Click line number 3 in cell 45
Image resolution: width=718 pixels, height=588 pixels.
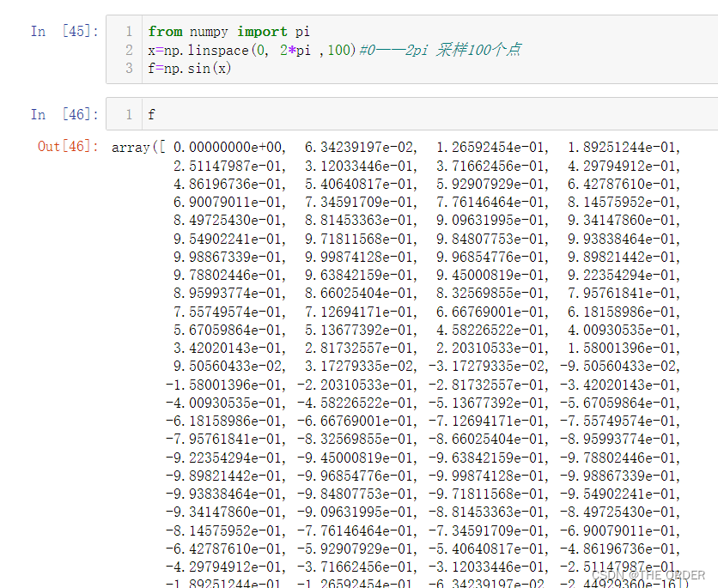(x=129, y=69)
